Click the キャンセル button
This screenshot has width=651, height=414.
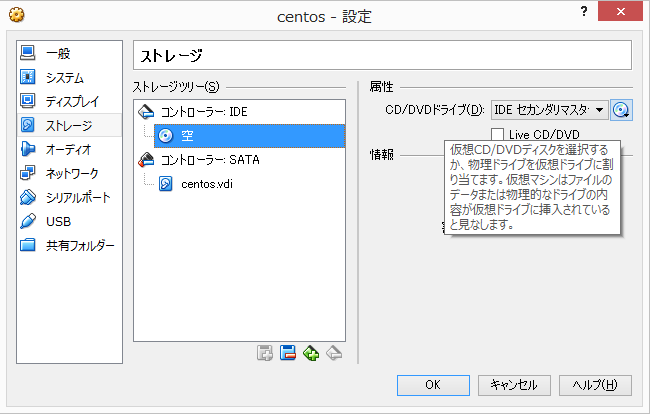[514, 385]
